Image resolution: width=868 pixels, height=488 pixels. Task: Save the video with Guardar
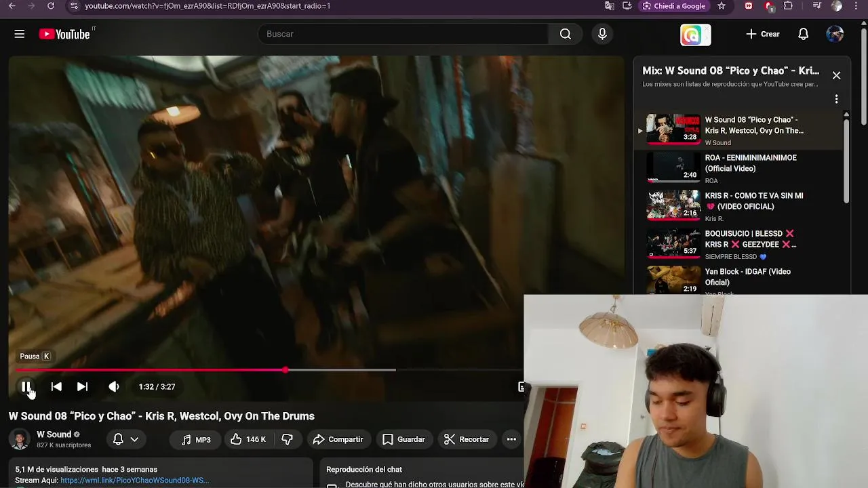point(403,439)
